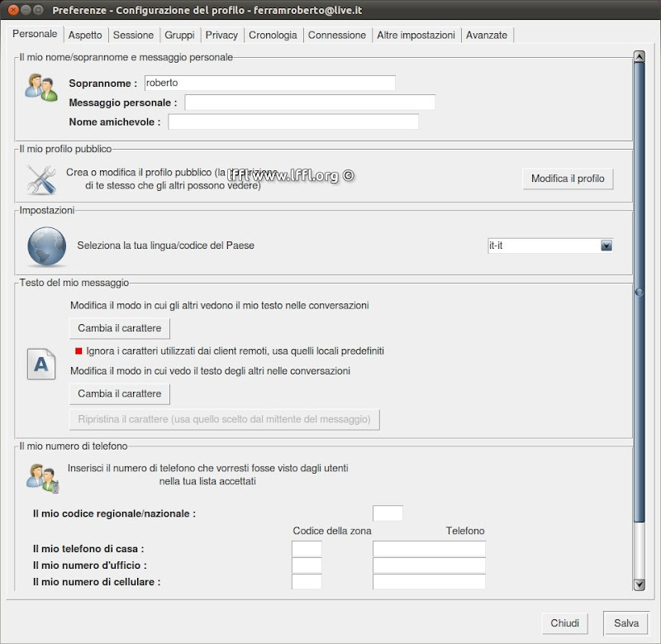Click the phone contacts icon

[43, 479]
